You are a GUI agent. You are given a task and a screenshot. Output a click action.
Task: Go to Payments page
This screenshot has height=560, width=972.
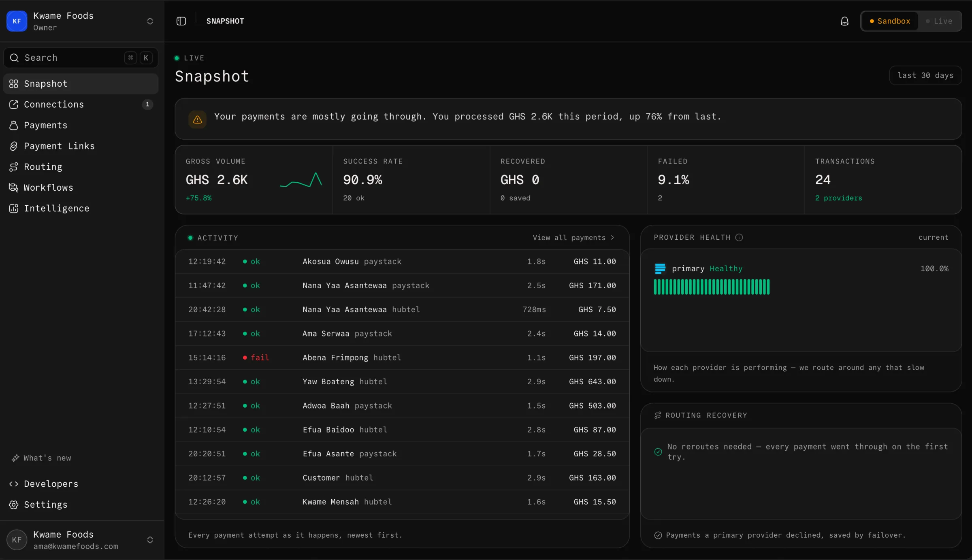coord(81,126)
